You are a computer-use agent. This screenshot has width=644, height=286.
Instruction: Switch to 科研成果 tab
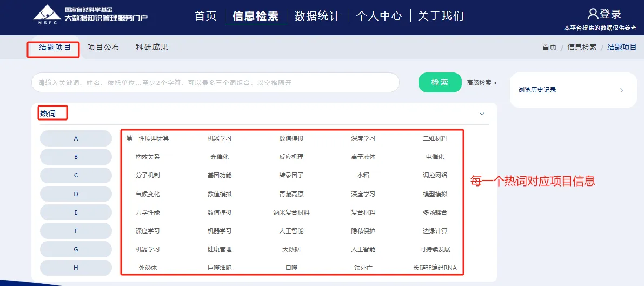tap(152, 47)
